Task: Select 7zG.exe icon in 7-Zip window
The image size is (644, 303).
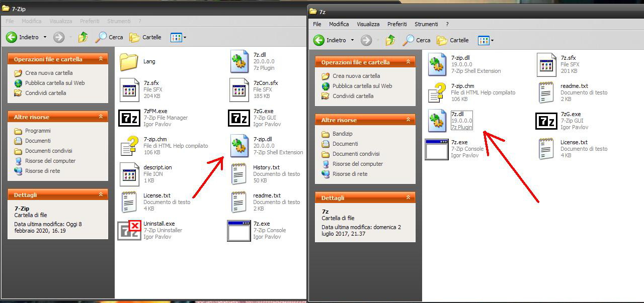Action: 239,118
